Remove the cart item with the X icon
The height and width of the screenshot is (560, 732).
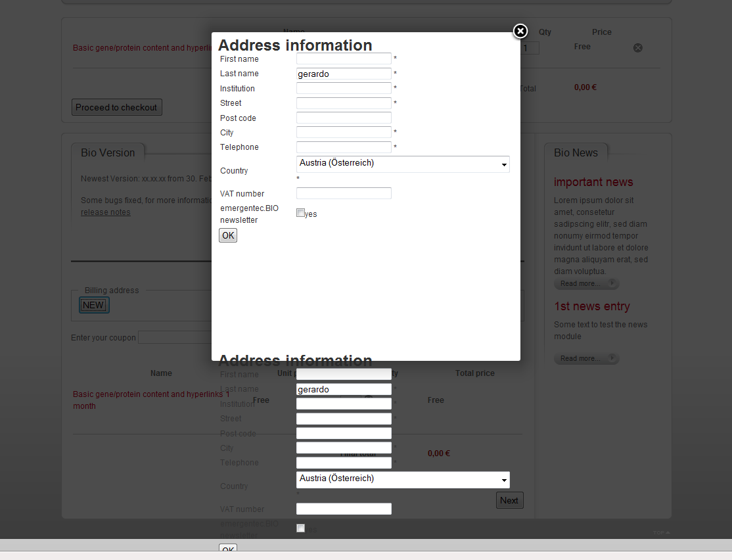tap(637, 48)
